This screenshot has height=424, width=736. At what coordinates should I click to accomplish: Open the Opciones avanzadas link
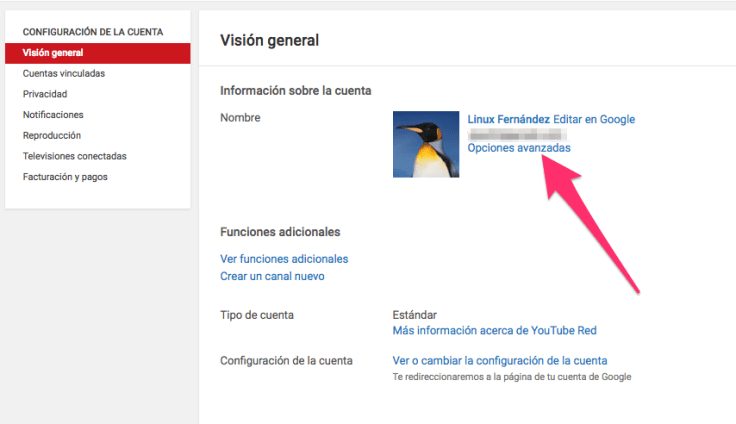pos(519,147)
